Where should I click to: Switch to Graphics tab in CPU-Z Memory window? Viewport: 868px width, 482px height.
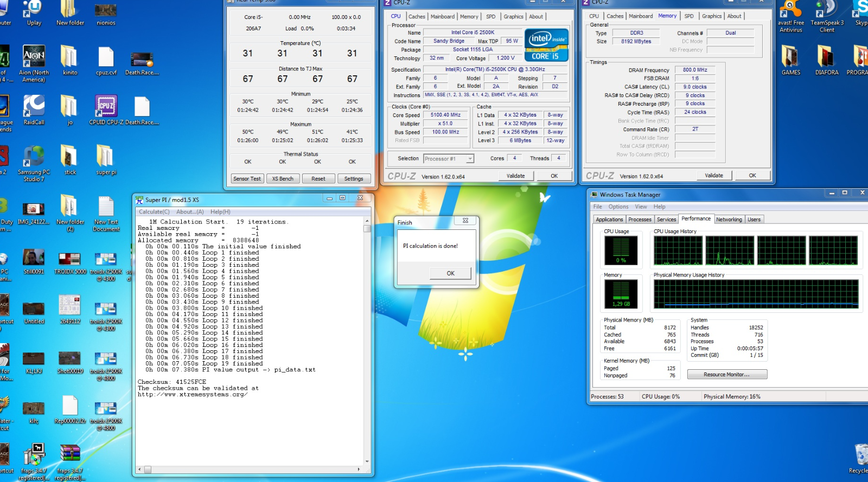click(x=711, y=16)
